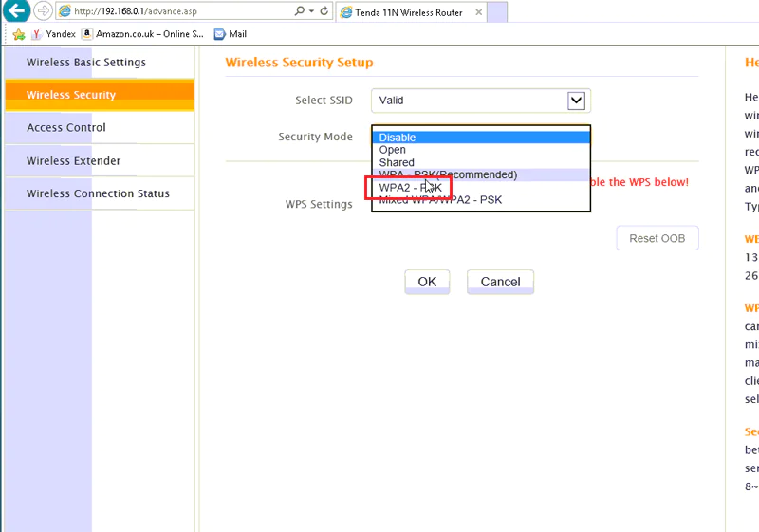This screenshot has width=759, height=532.
Task: Choose WPA2 - PSK from security mode list
Action: (x=410, y=188)
